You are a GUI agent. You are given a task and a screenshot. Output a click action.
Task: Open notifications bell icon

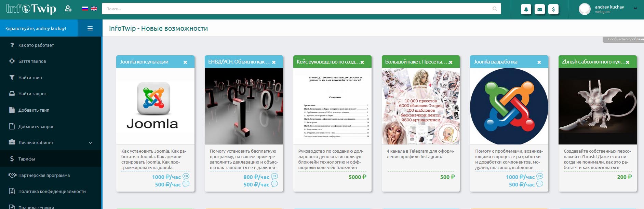pos(526,9)
